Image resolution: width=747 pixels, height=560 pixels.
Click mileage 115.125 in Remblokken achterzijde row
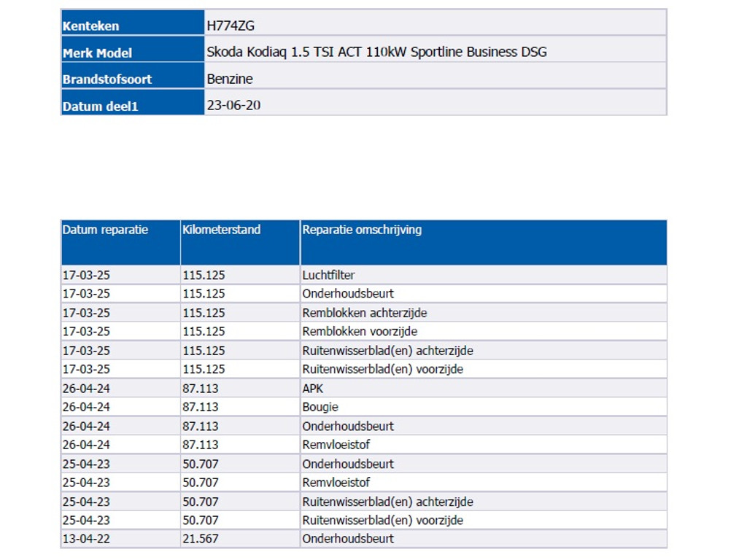click(x=204, y=313)
